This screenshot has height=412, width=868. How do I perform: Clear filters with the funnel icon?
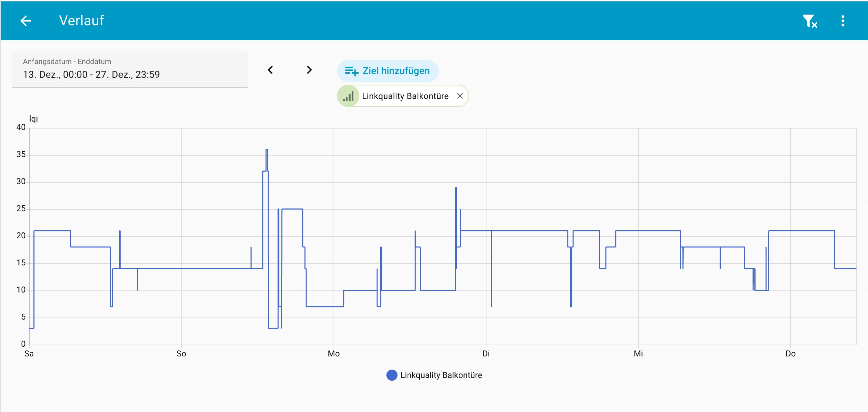tap(809, 21)
